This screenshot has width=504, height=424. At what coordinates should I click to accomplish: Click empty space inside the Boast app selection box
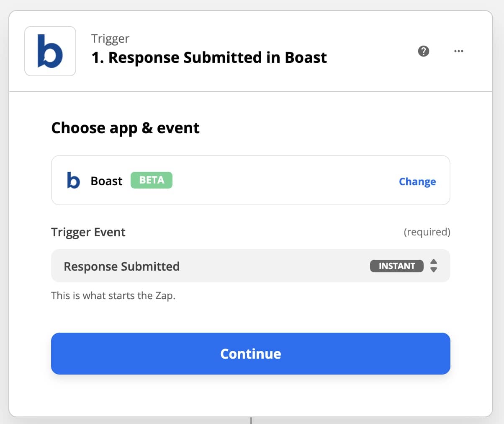pos(285,181)
